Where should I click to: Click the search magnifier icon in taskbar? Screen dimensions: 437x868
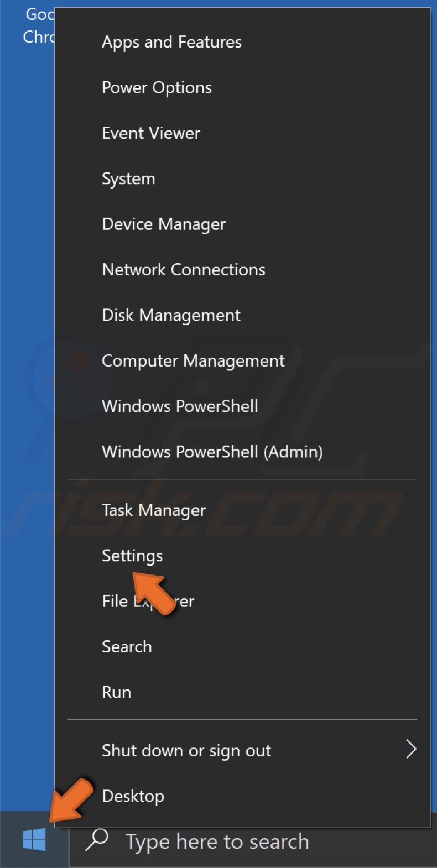[x=98, y=840]
